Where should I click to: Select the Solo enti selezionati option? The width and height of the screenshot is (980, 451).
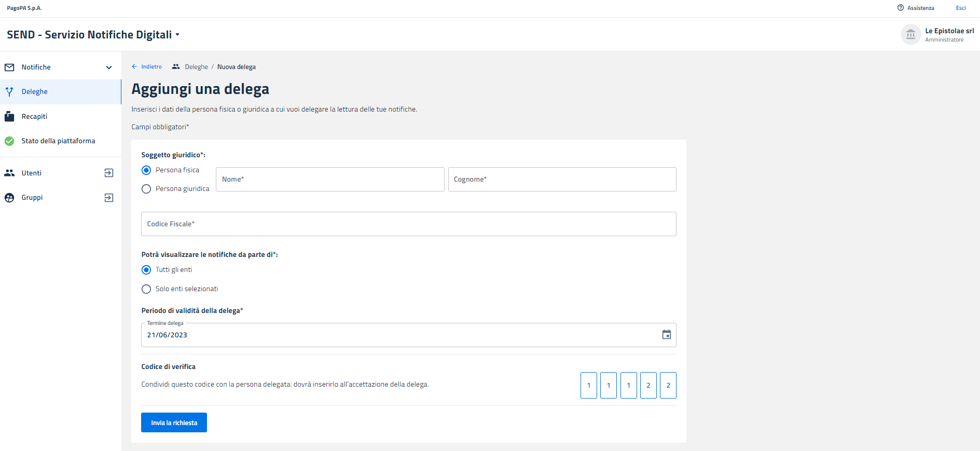coord(146,289)
